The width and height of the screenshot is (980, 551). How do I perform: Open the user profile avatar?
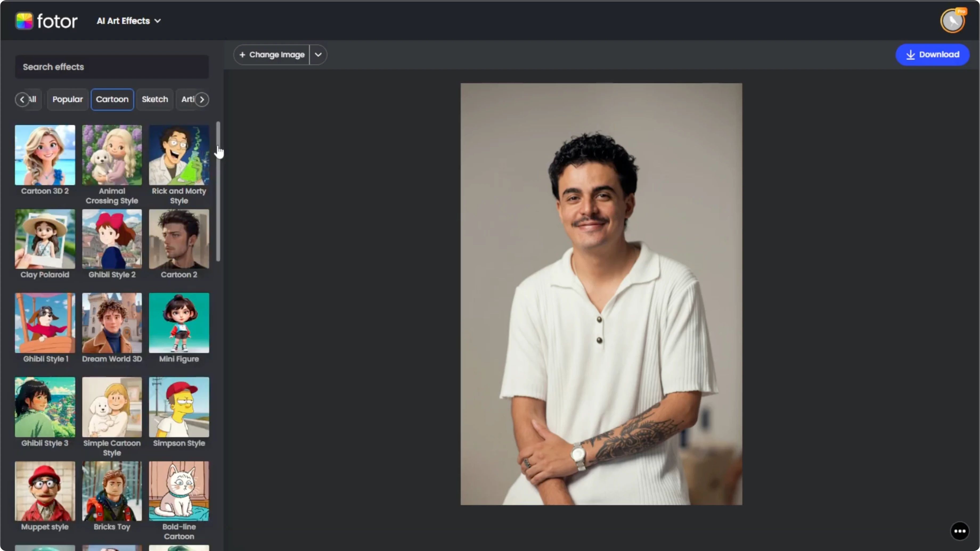953,21
